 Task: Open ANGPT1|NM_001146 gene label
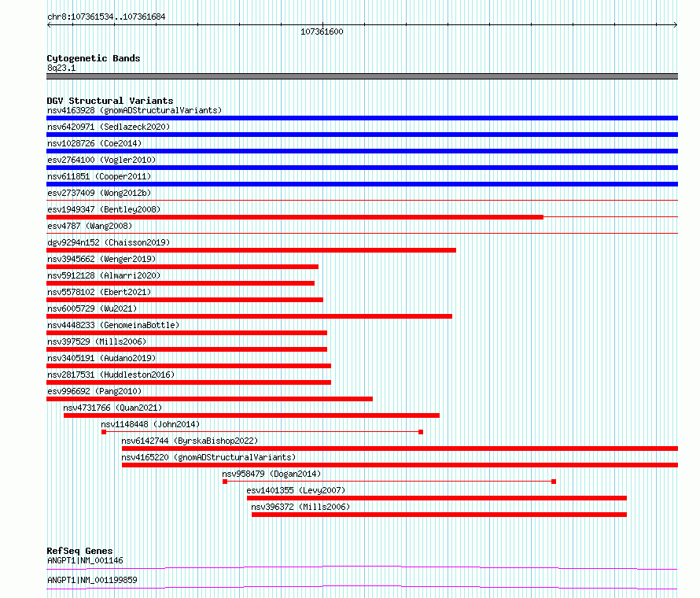click(x=85, y=560)
